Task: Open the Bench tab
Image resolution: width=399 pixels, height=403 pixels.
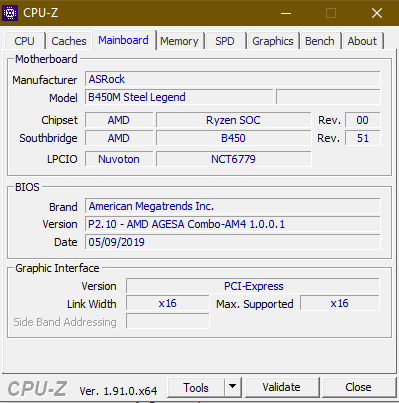Action: [320, 41]
